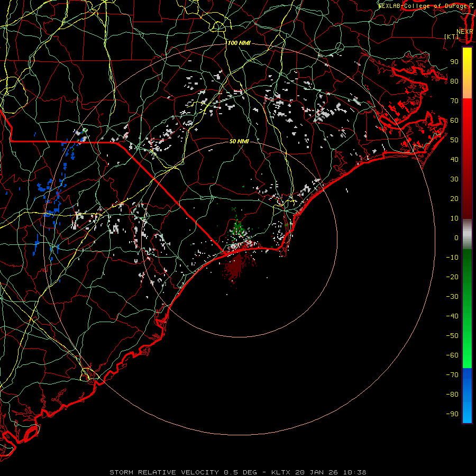The width and height of the screenshot is (476, 476).
Task: Select the 20 value on the velocity scale
Action: [x=454, y=199]
